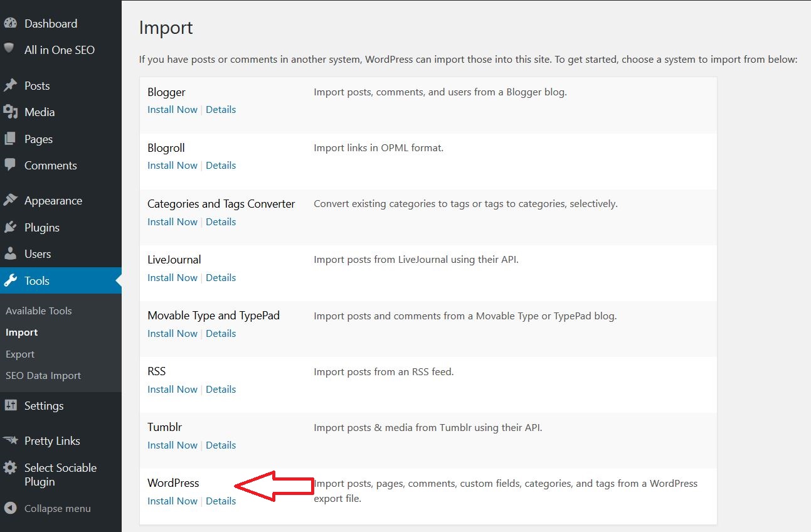This screenshot has width=811, height=532.
Task: Click the Import page heading
Action: coord(166,28)
